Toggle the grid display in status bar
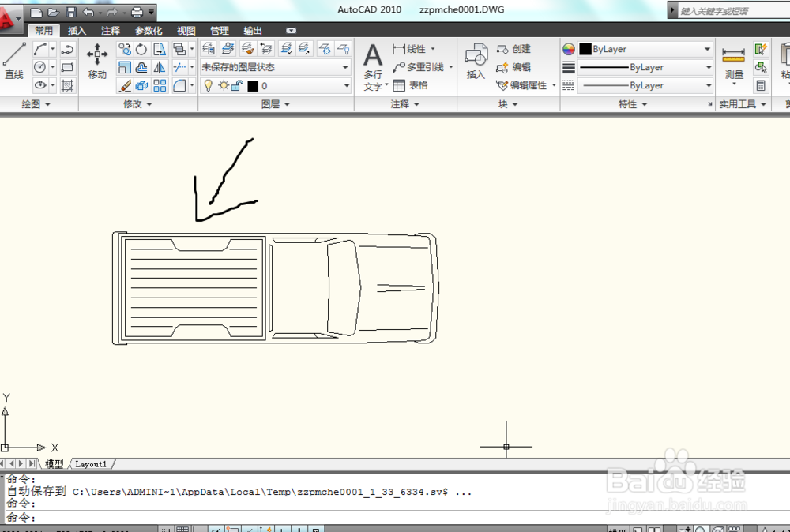790x532 pixels. [x=182, y=530]
